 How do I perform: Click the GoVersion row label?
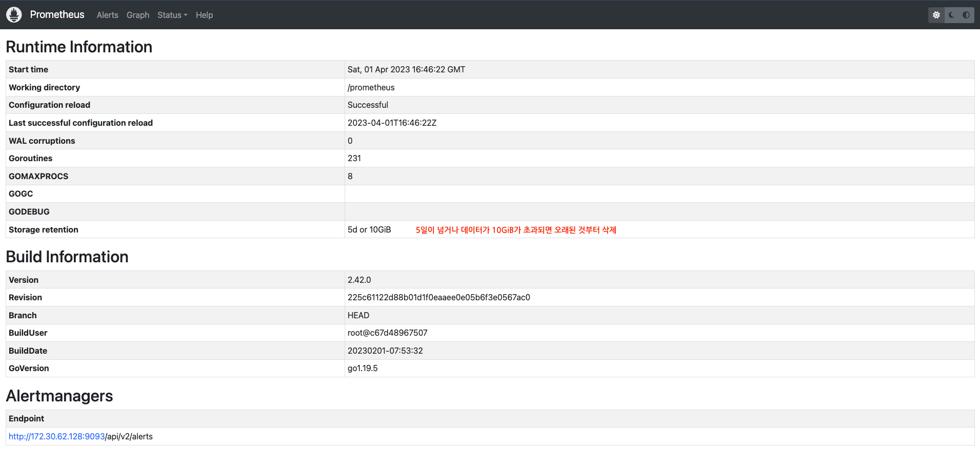tap(29, 369)
